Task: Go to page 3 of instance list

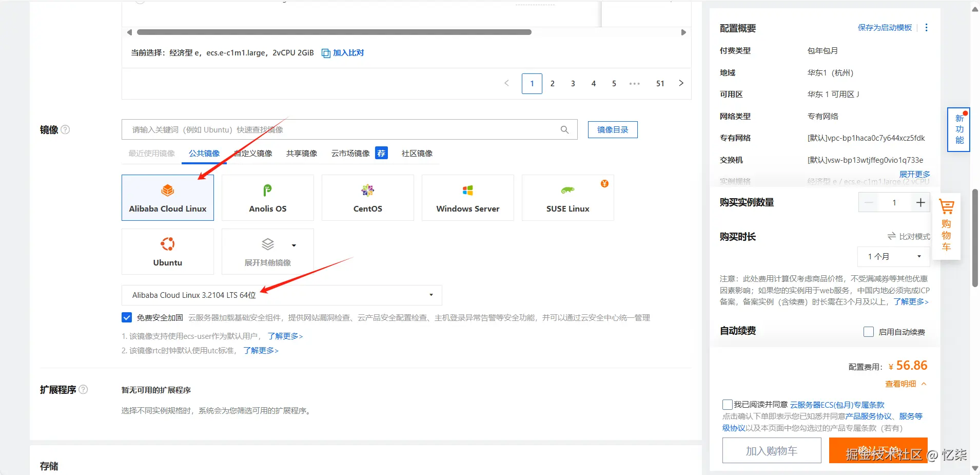Action: (573, 83)
